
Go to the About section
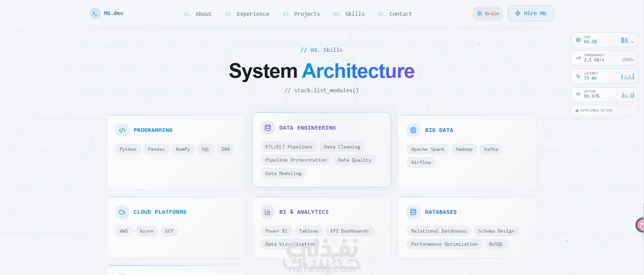click(198, 14)
